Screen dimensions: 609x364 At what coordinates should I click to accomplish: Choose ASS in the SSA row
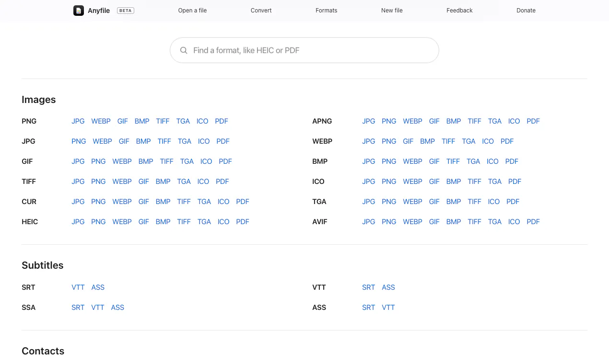pos(117,307)
